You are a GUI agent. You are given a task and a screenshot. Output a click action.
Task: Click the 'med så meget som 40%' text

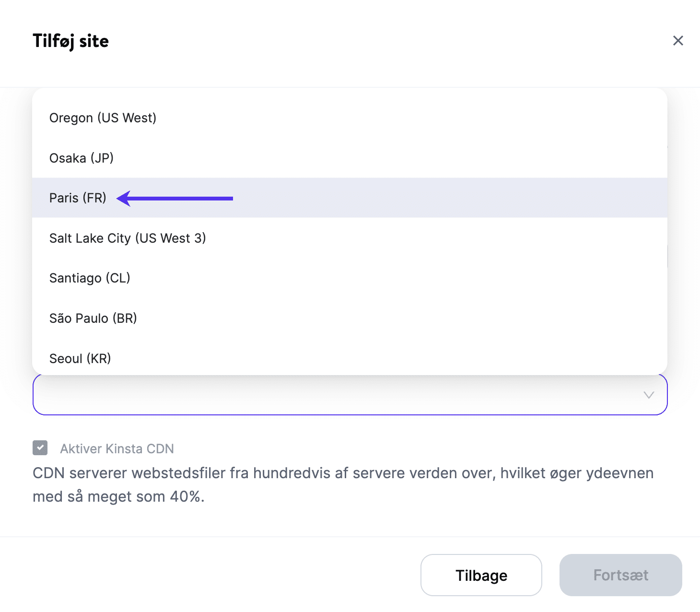(x=118, y=497)
